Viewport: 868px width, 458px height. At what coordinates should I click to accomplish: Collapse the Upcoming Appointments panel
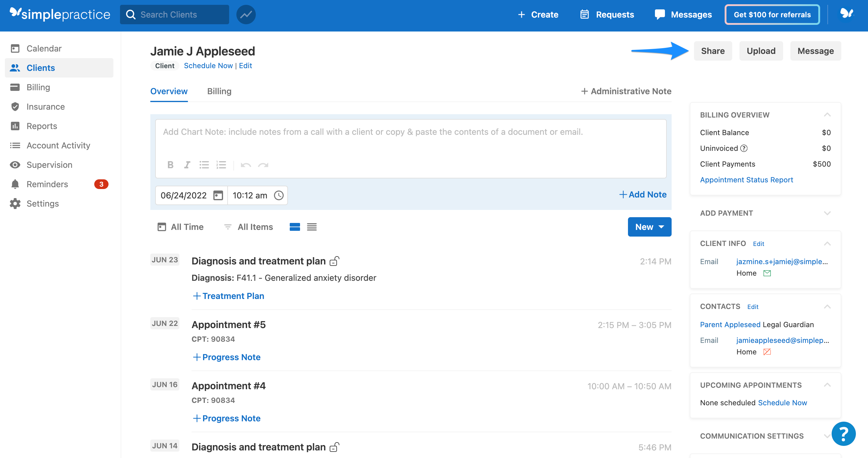(x=827, y=385)
